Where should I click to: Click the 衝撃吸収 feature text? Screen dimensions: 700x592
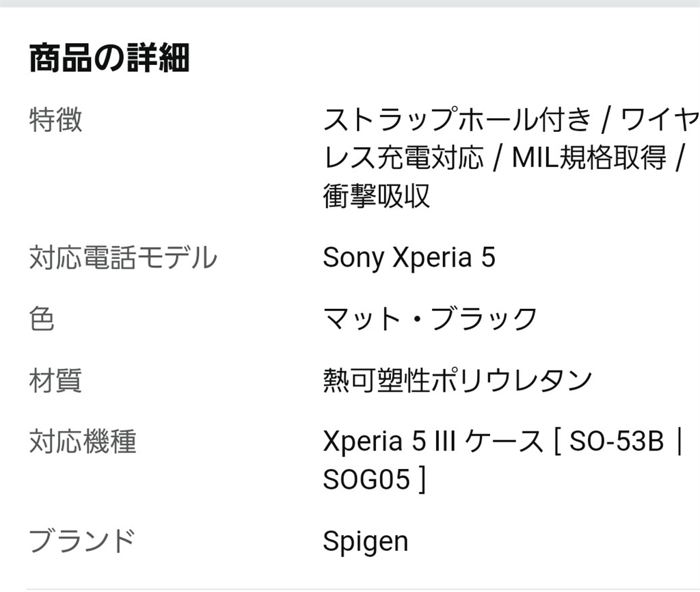(x=376, y=196)
